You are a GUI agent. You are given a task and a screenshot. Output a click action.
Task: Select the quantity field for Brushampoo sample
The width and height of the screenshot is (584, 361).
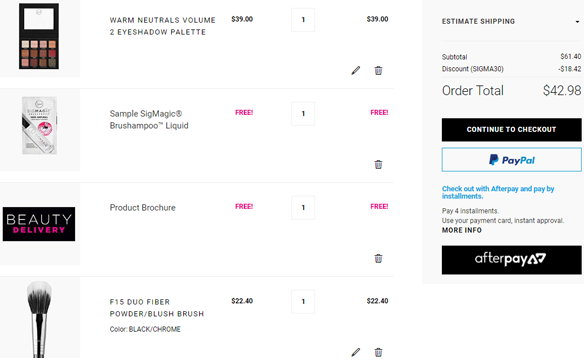coord(303,114)
